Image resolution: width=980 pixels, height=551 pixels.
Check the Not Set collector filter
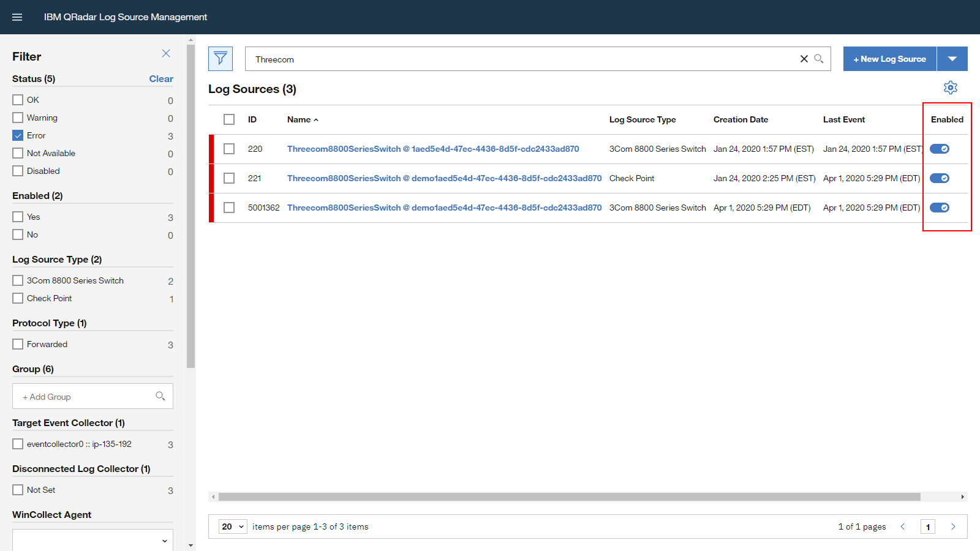click(x=18, y=490)
